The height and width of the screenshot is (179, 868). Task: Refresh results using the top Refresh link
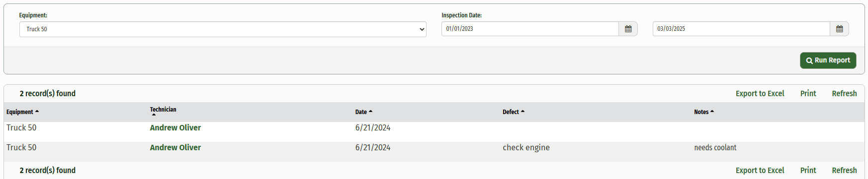[844, 93]
